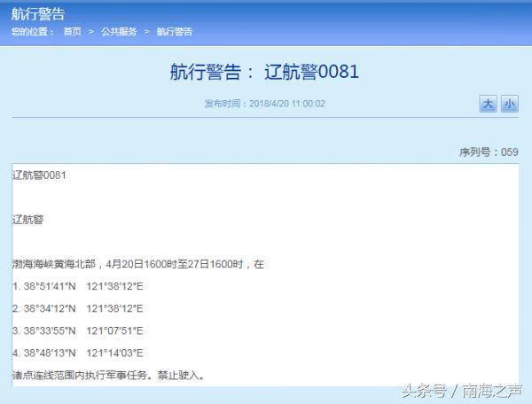Click the main title 航行警告：辽航警0081
The width and height of the screenshot is (532, 404).
pyautogui.click(x=264, y=72)
